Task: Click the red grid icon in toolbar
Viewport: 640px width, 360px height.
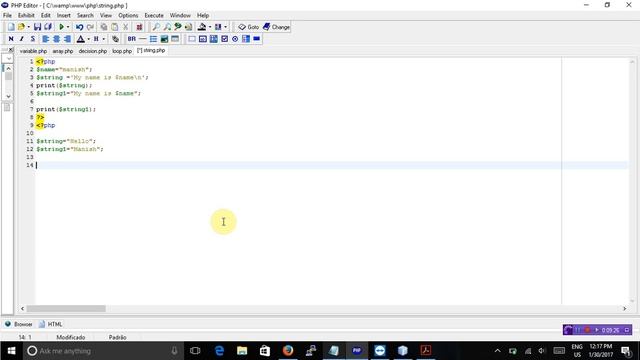Action: coord(139,27)
